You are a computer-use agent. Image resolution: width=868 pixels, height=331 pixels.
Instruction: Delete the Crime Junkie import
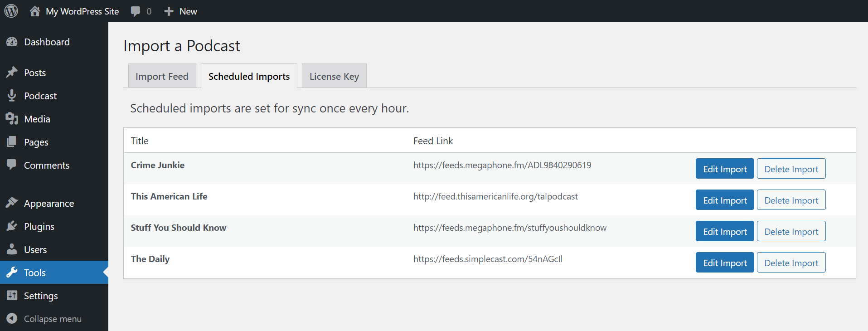point(791,169)
